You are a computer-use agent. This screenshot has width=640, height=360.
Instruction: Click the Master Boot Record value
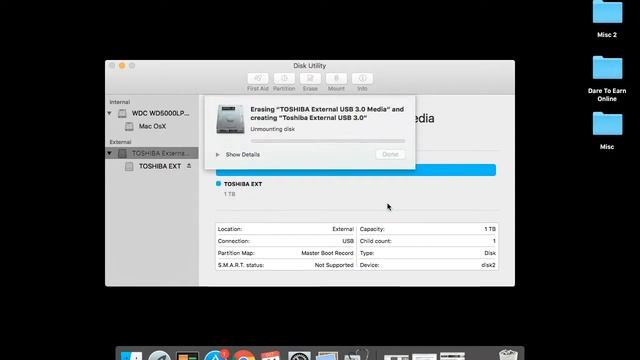[x=327, y=253]
